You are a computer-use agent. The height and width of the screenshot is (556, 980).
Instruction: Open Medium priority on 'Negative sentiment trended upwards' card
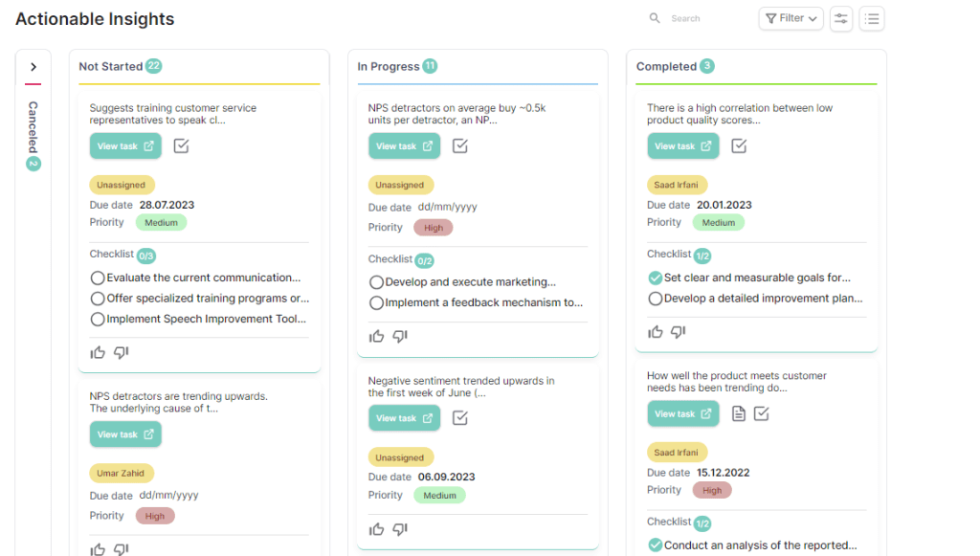click(439, 496)
